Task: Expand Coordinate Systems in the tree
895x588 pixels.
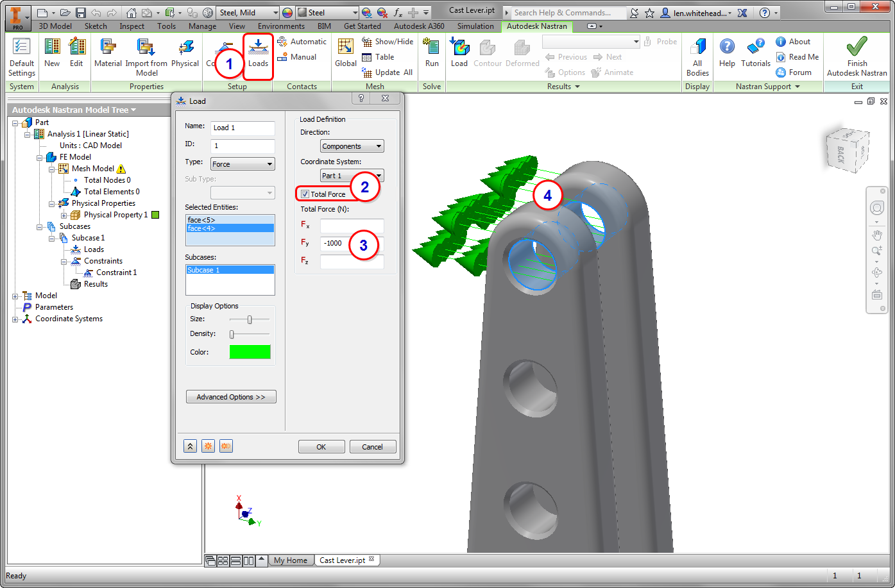Action: (15, 319)
